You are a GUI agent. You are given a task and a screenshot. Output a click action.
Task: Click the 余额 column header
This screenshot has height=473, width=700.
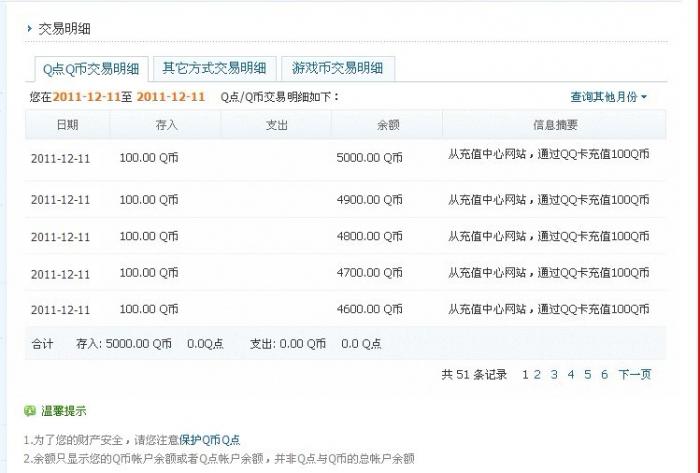tap(388, 125)
